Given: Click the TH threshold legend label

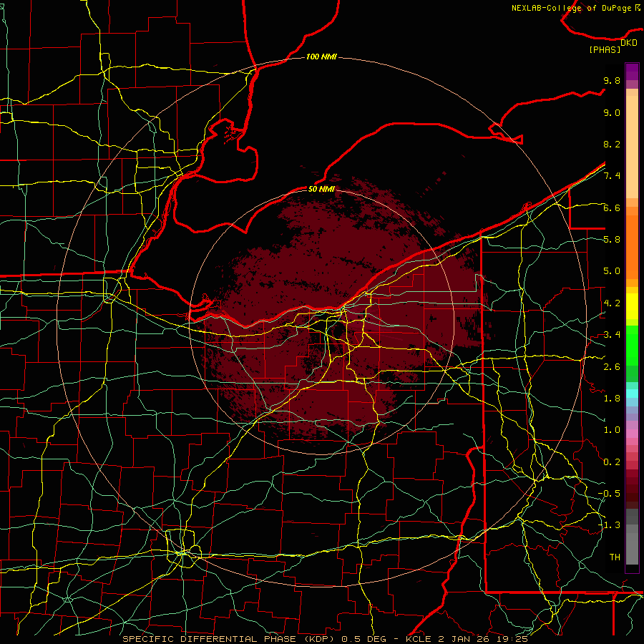Looking at the screenshot, I should [x=615, y=557].
